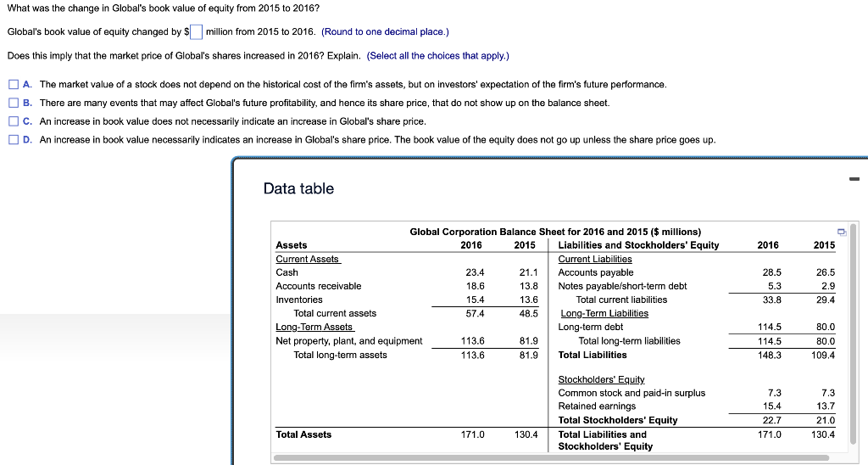Click 'Stockholders' Equity' underlined label
This screenshot has height=465, width=868.
[601, 379]
